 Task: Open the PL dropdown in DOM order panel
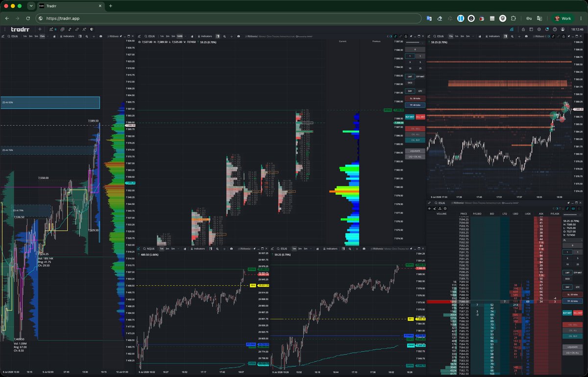[x=572, y=240]
